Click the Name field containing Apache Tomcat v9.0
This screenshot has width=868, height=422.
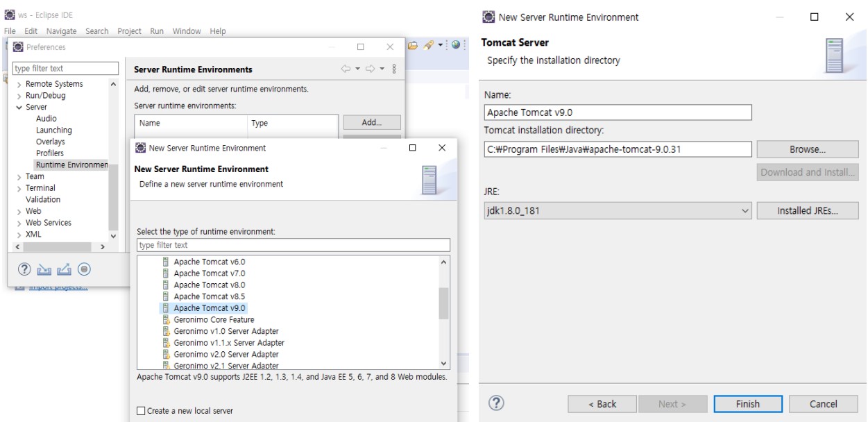[618, 112]
